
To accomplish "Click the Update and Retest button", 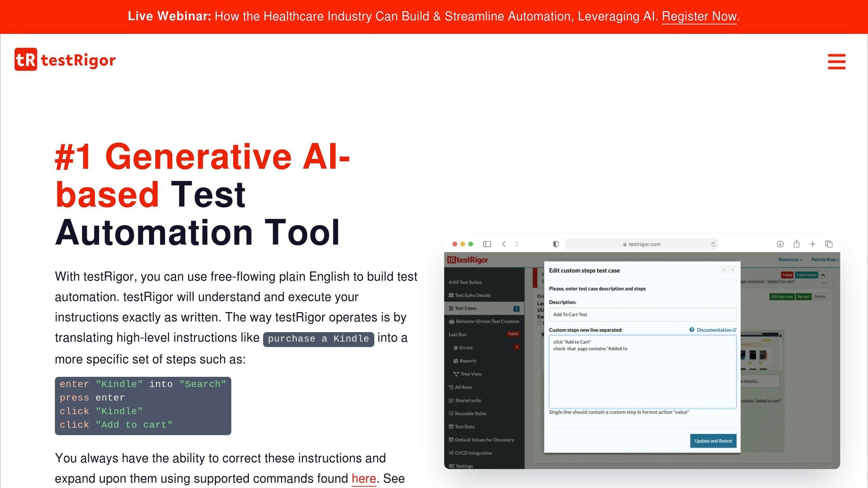I will pos(713,441).
